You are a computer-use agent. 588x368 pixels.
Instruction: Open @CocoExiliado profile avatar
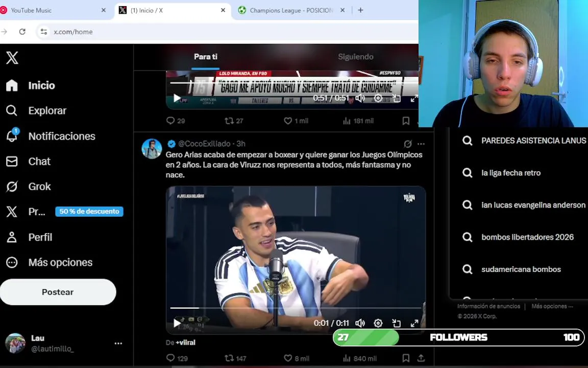[152, 148]
